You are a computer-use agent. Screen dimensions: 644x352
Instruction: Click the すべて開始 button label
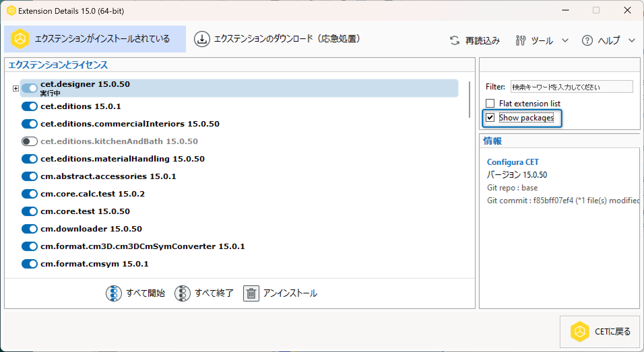point(146,293)
